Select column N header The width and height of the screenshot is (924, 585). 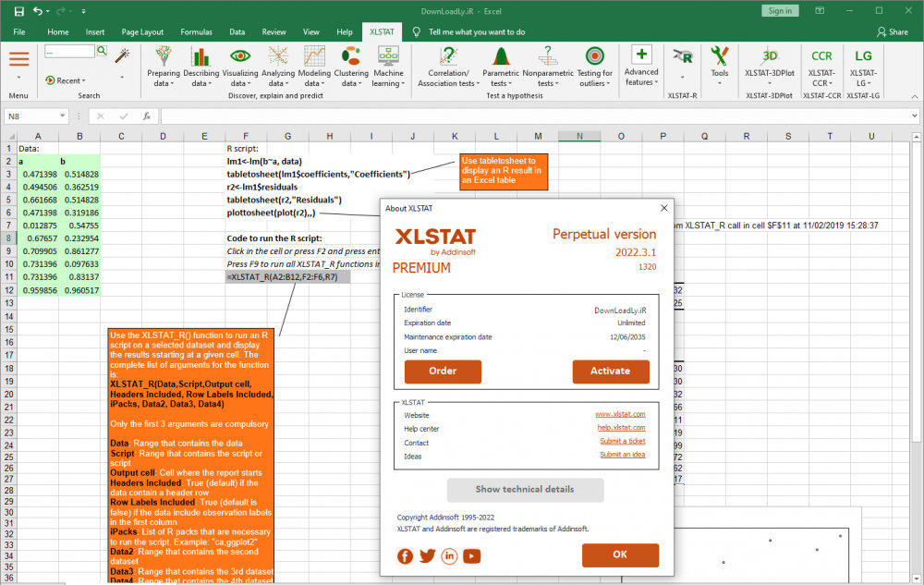click(580, 136)
